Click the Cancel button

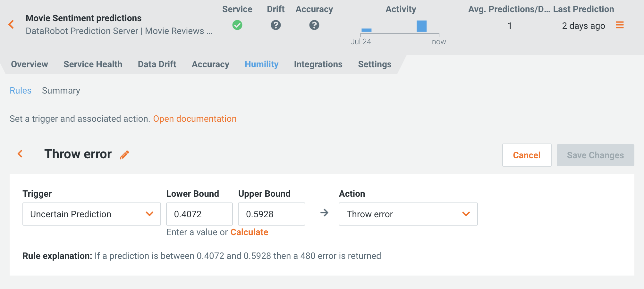(x=527, y=155)
